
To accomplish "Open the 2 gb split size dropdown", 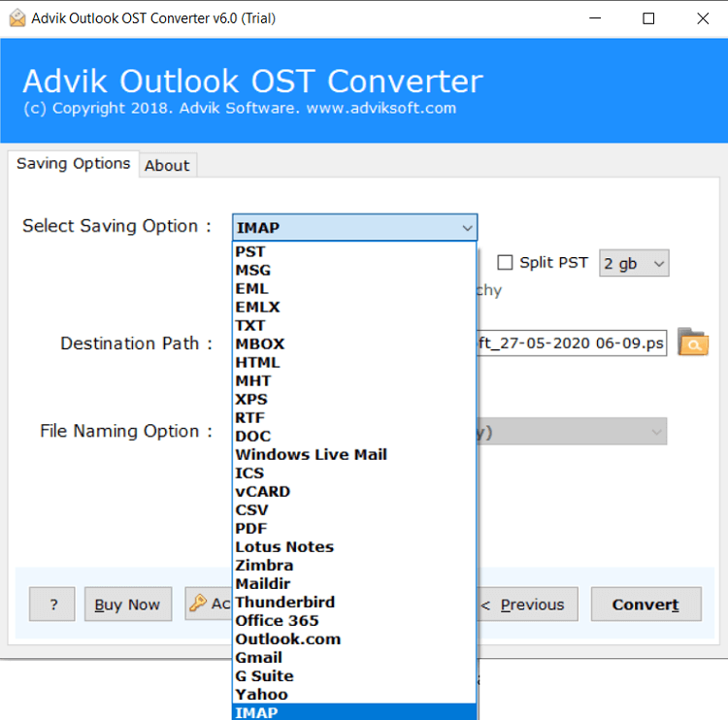I will tap(634, 263).
